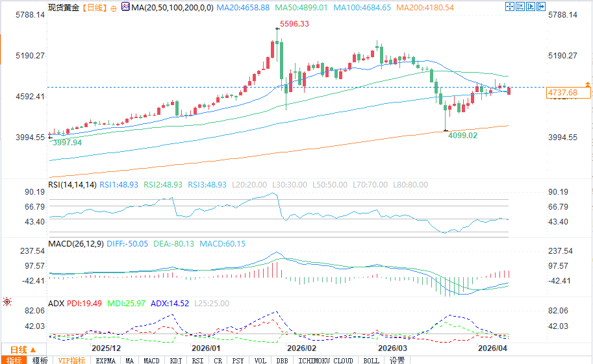This screenshot has width=593, height=364.
Task: Click the MACD(26,12,9) panel label
Action: (x=76, y=244)
